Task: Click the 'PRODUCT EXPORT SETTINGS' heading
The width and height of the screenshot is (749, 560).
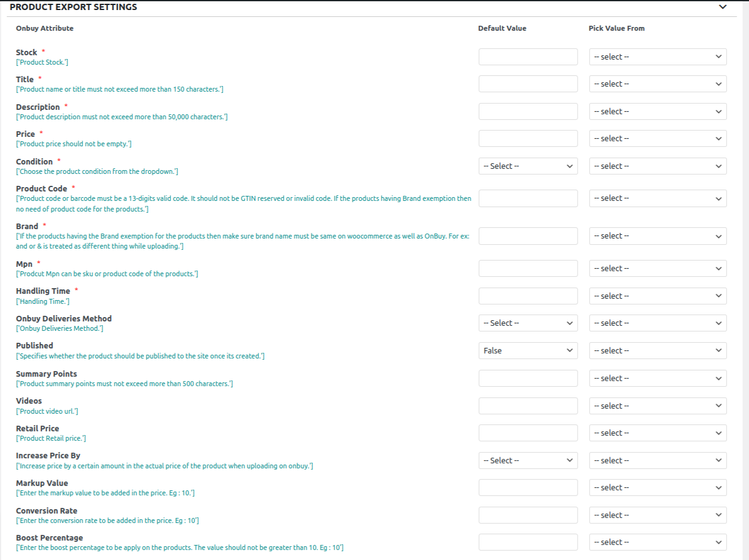Action: [x=74, y=7]
